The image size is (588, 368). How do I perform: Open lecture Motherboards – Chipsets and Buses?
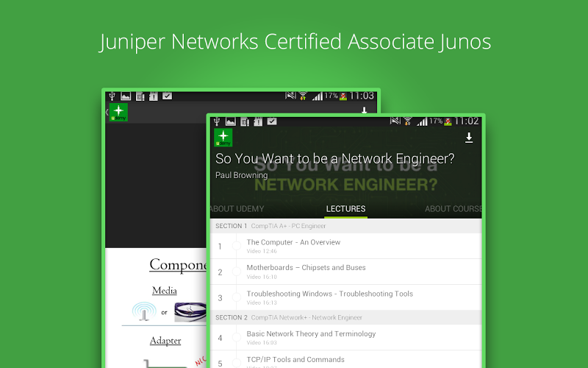tap(345, 272)
